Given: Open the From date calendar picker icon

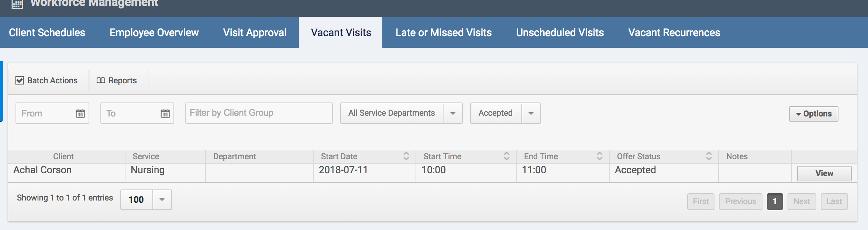Looking at the screenshot, I should (80, 114).
